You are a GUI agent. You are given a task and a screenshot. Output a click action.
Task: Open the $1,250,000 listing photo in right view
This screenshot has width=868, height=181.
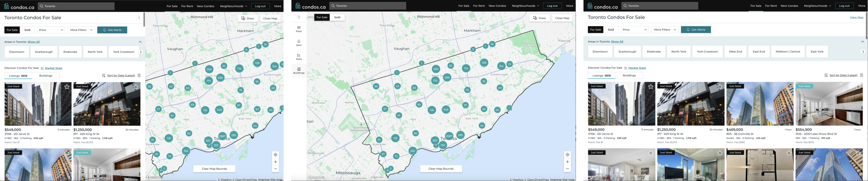(x=691, y=104)
